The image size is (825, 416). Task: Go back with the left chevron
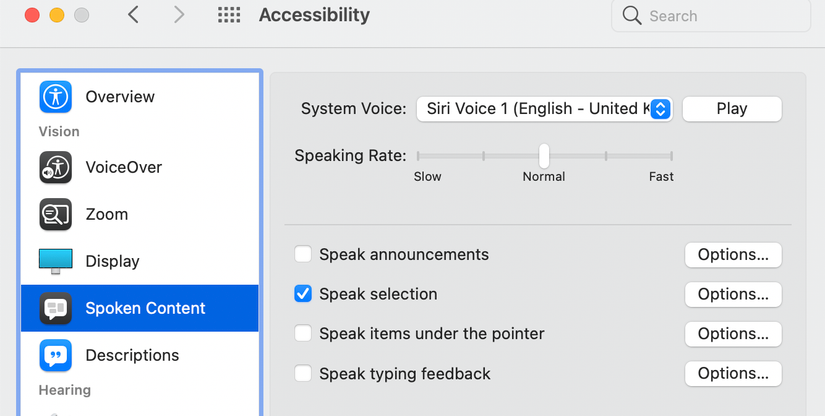(133, 15)
